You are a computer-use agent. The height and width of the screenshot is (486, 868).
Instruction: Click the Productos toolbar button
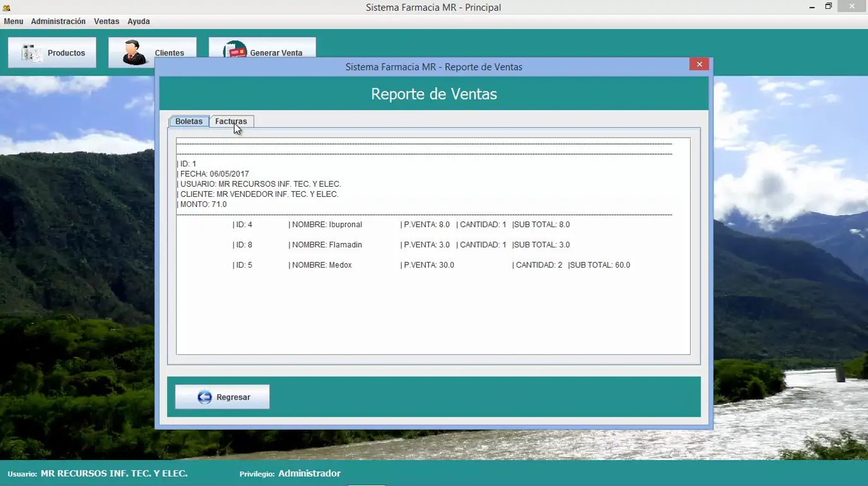(x=52, y=52)
